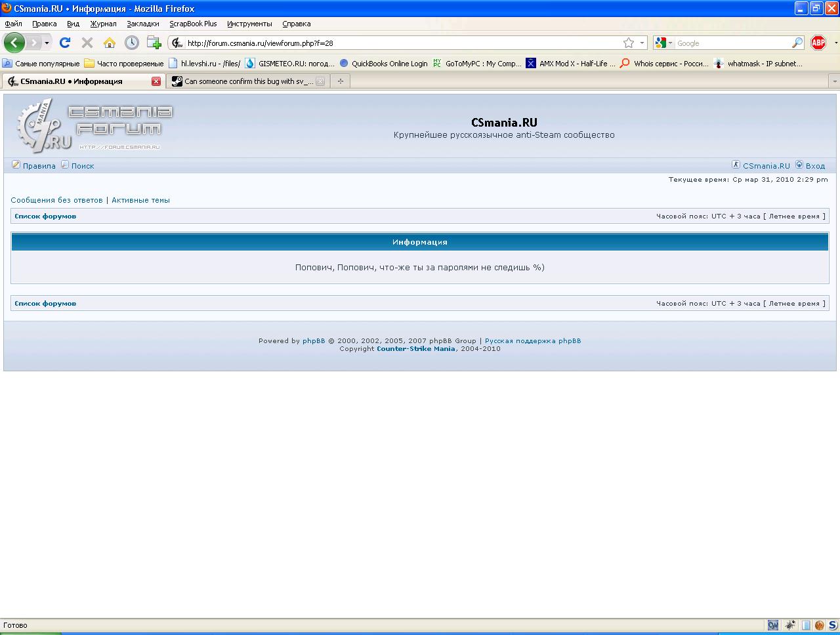Viewport: 840px width, 635px height.
Task: Click the Adblock Plus ABP icon
Action: point(818,43)
